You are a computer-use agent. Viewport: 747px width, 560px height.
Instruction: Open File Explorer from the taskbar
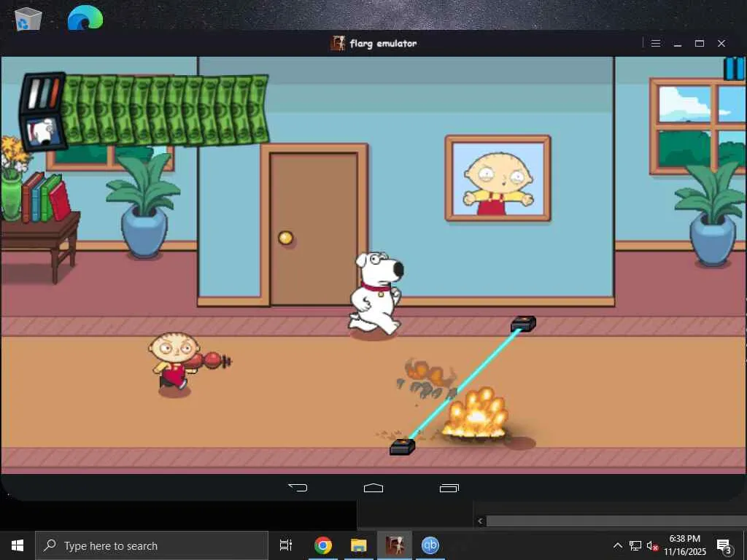click(x=359, y=545)
